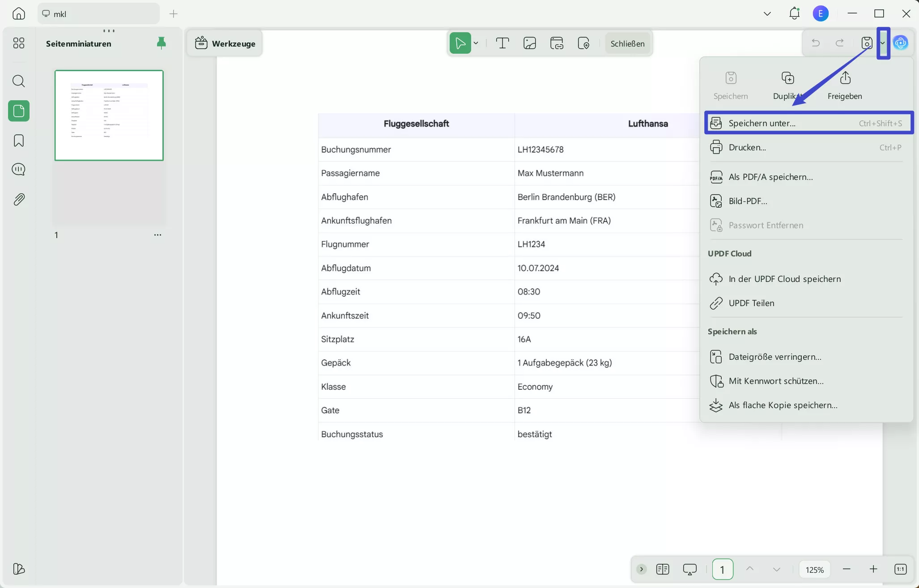The width and height of the screenshot is (919, 588).
Task: Open the thumbnails grid view icon
Action: pyautogui.click(x=19, y=43)
